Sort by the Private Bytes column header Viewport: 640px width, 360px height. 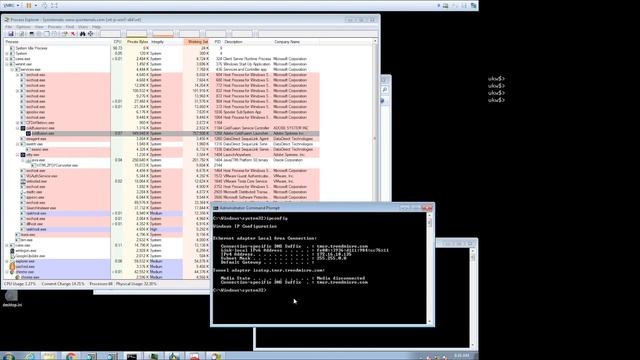point(137,42)
